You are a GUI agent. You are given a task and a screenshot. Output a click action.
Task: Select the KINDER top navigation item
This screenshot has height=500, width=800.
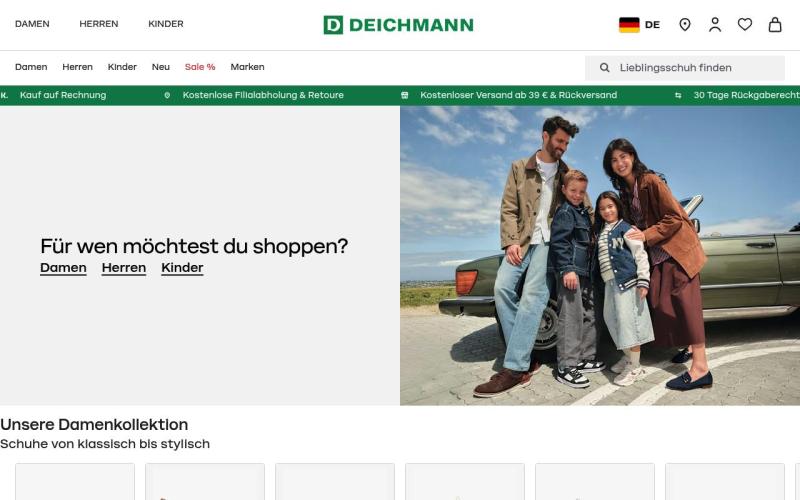coord(166,24)
